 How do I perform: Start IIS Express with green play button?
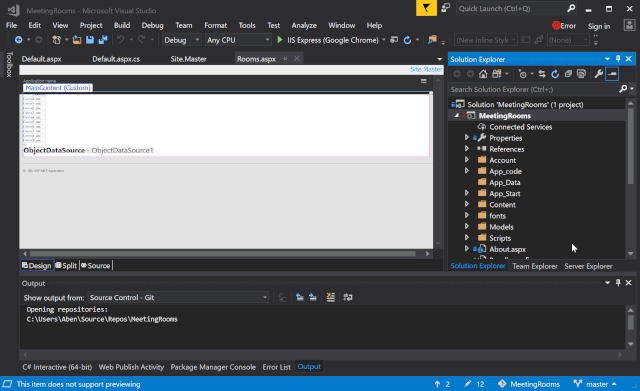pyautogui.click(x=280, y=40)
